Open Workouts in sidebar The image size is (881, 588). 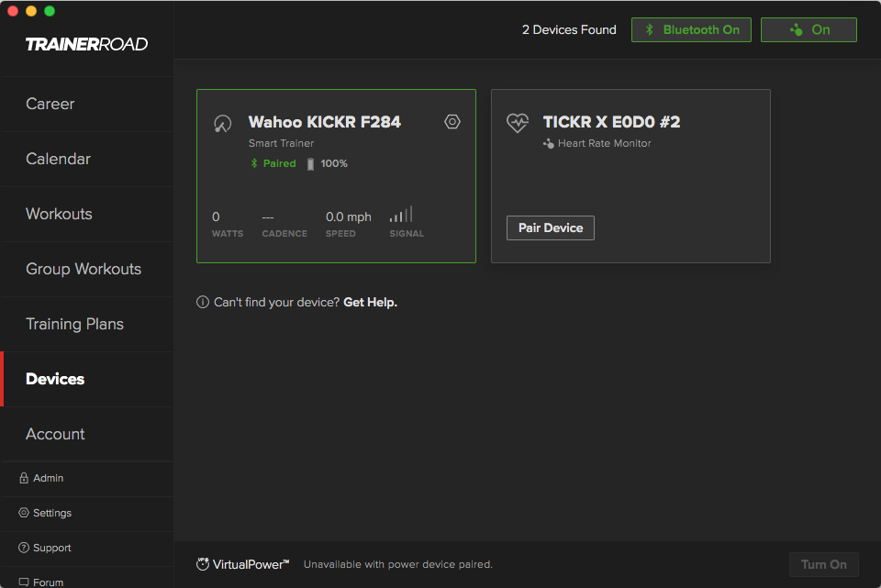(87, 214)
